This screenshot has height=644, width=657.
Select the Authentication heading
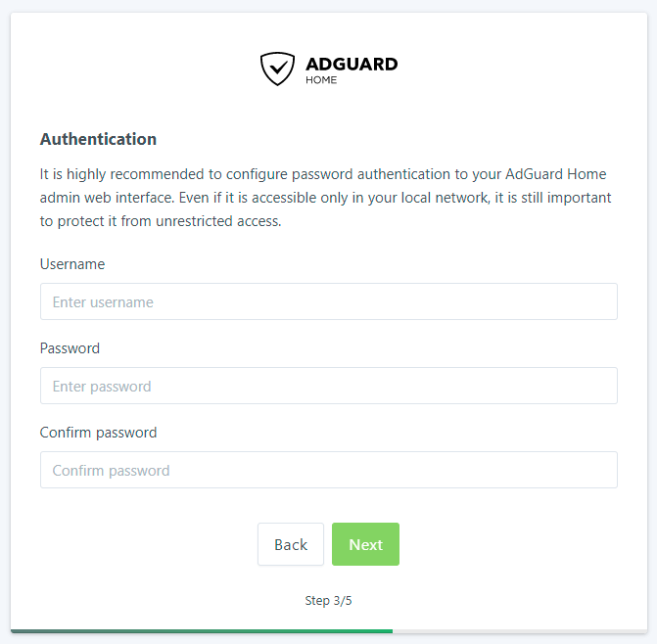pyautogui.click(x=98, y=139)
